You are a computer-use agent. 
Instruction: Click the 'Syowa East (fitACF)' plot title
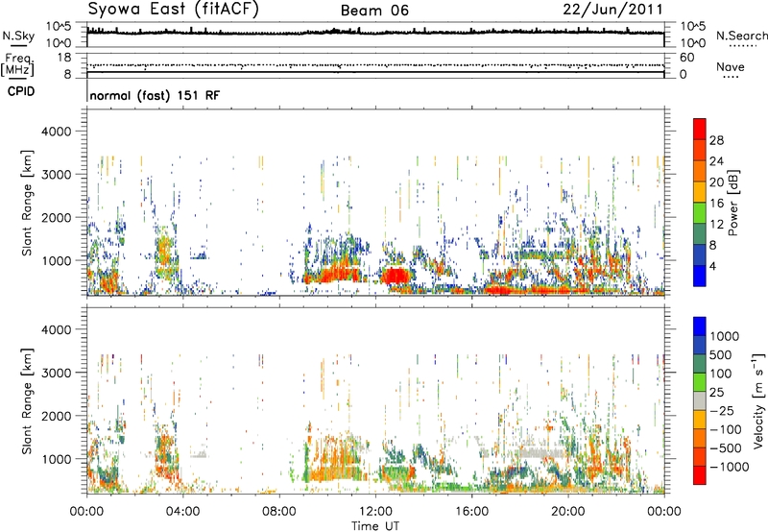[173, 9]
